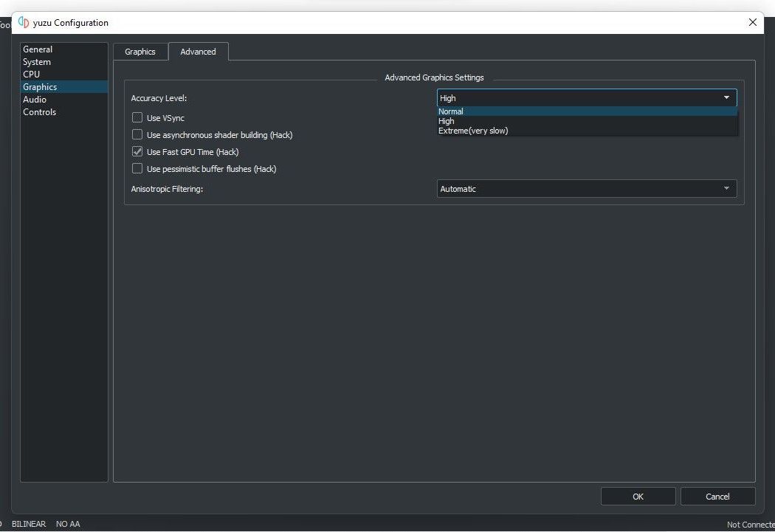775x532 pixels.
Task: Click the NO AA anti-aliasing indicator
Action: point(67,524)
